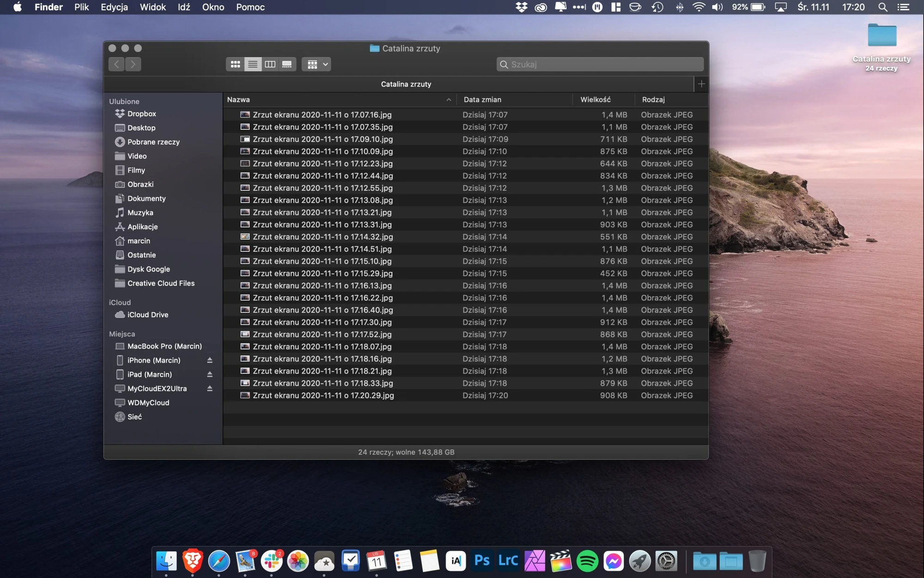Switch to column view in Finder toolbar
This screenshot has width=924, height=578.
[270, 64]
